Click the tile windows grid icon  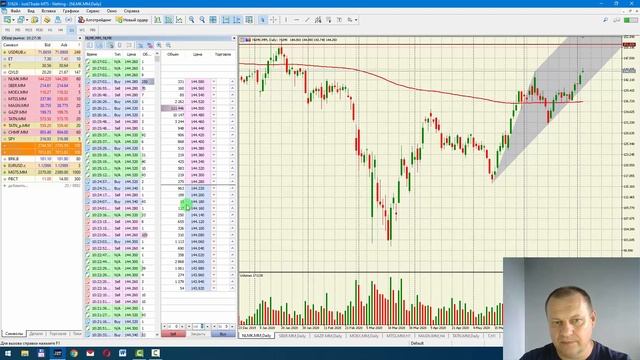coord(213,20)
